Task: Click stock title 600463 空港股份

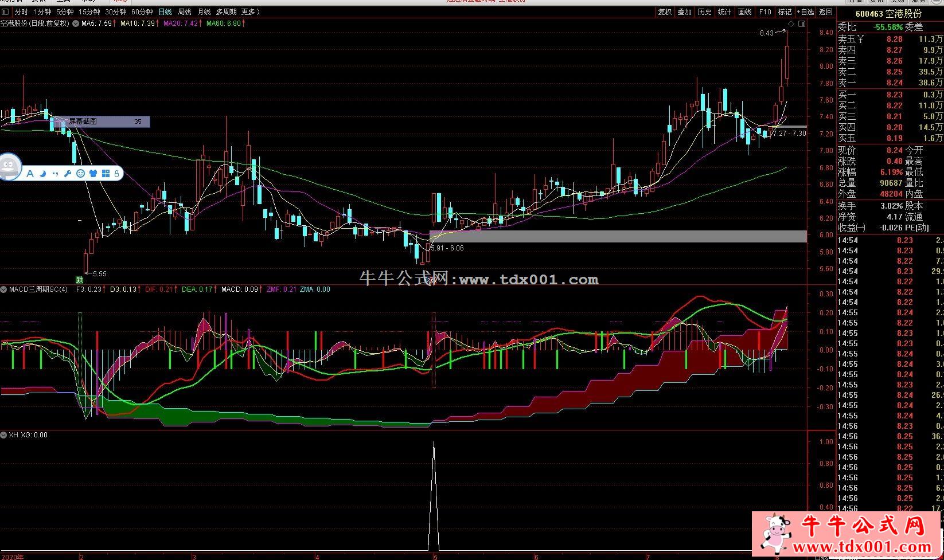Action: 888,14
